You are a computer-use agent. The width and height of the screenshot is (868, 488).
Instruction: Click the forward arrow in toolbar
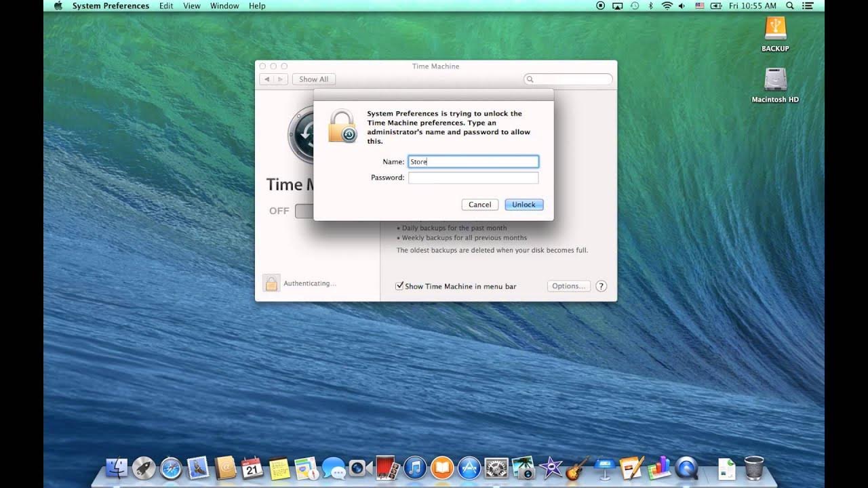[281, 79]
